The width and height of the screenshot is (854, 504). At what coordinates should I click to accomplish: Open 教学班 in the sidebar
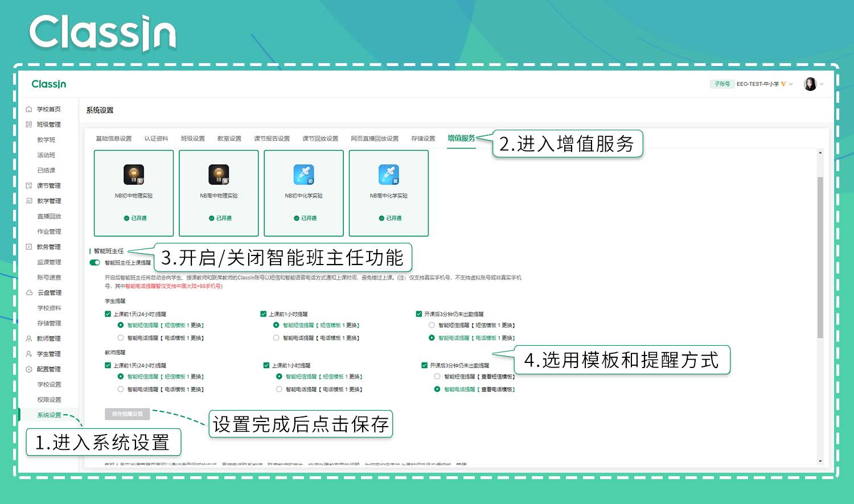[46, 140]
